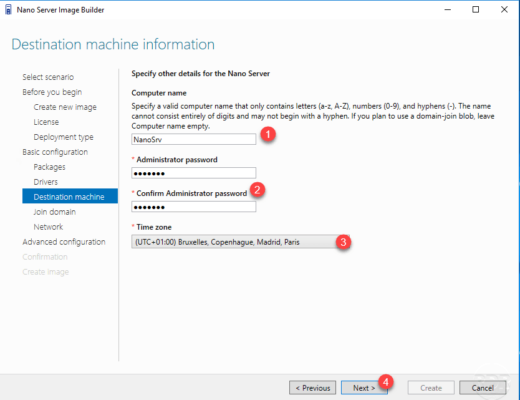The height and width of the screenshot is (400, 520).
Task: Click the Computer name input field
Action: [194, 139]
